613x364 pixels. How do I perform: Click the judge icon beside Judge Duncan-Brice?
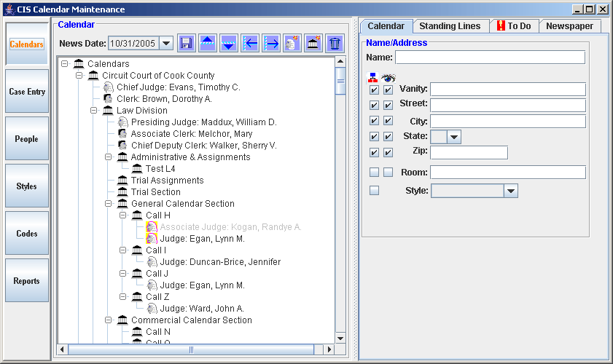[152, 261]
